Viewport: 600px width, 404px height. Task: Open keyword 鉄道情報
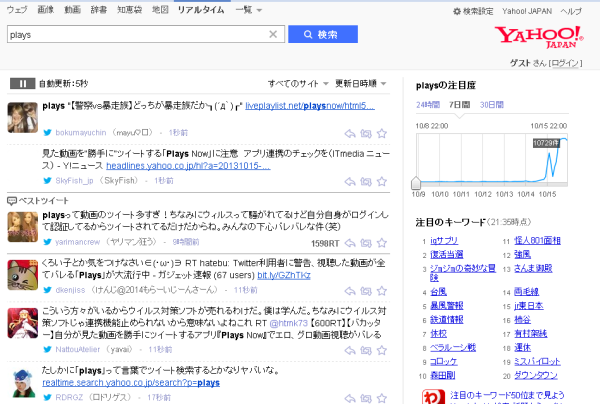[x=447, y=319]
